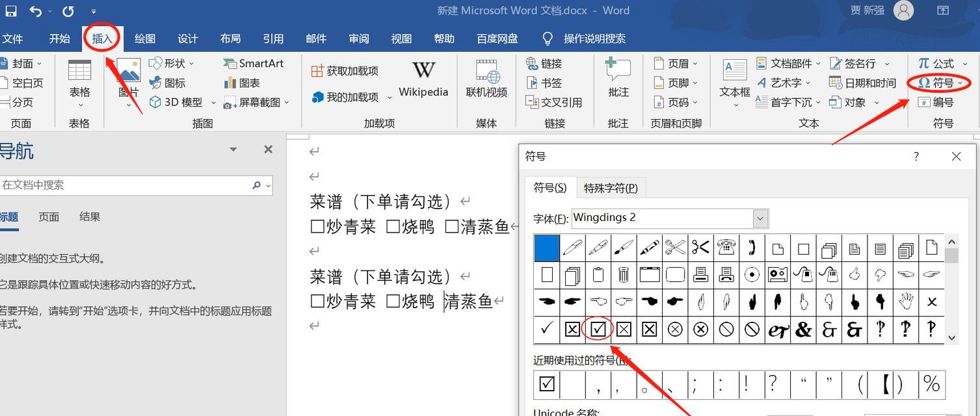Open the 对象 object button

coord(854,103)
